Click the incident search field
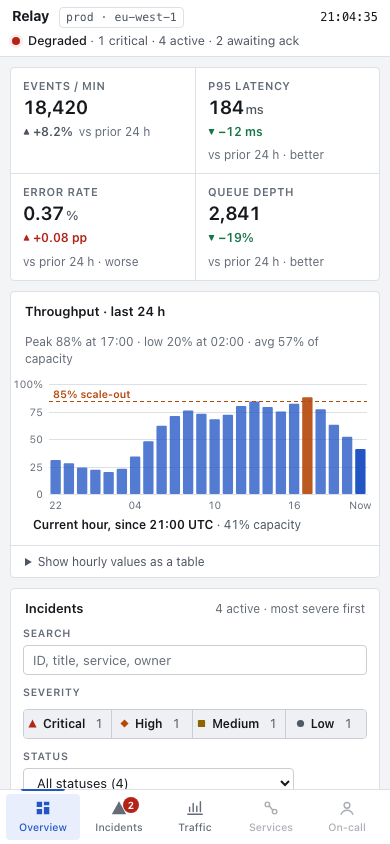This screenshot has width=390, height=844. pyautogui.click(x=195, y=660)
